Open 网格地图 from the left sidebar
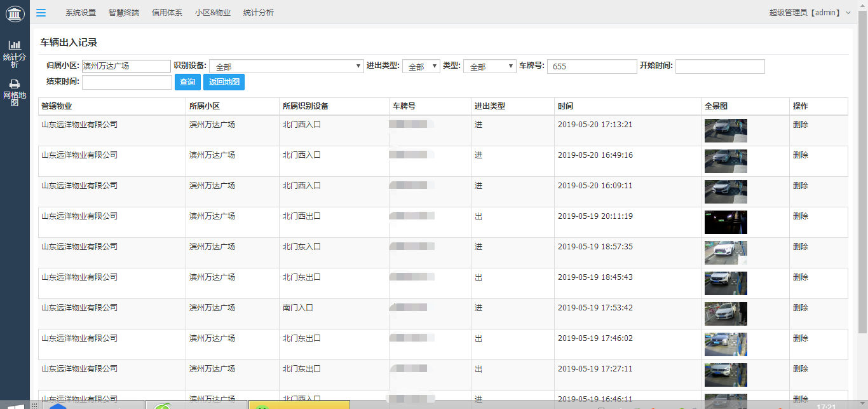Screen dimensions: 868x409 [x=15, y=92]
